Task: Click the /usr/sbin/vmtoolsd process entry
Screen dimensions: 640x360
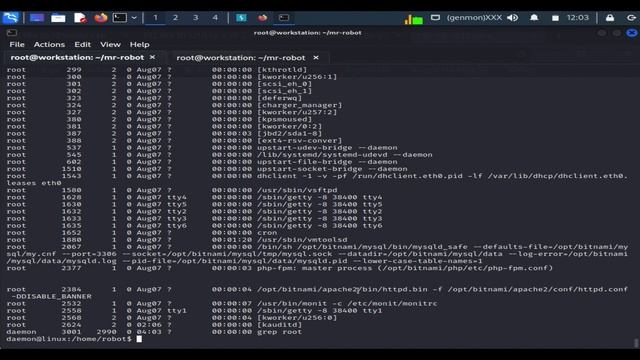Action: click(x=302, y=240)
